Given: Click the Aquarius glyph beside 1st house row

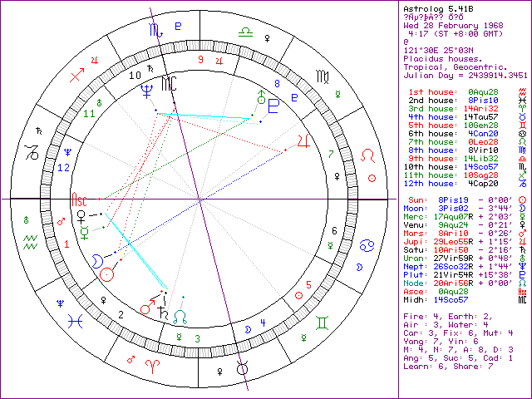Looking at the screenshot, I should tap(521, 90).
